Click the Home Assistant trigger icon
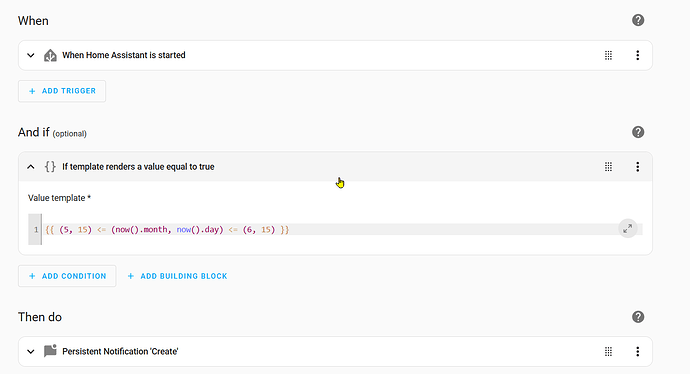The width and height of the screenshot is (690, 374). [50, 55]
